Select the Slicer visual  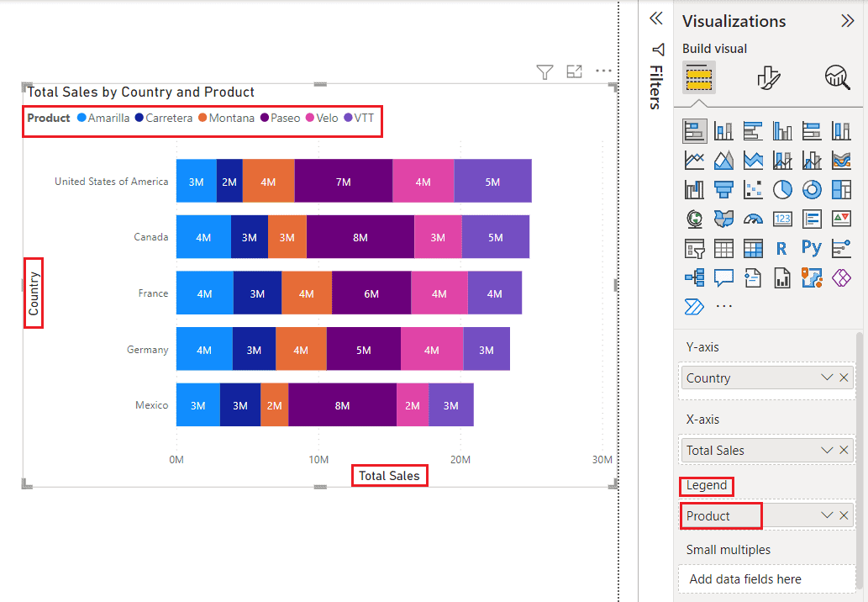point(694,249)
